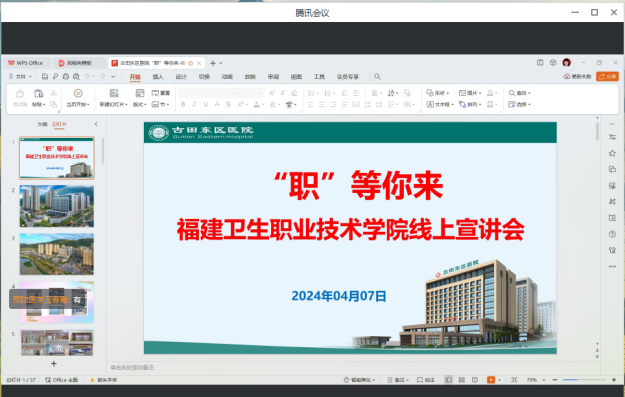Toggle reading view icon in status bar
The height and width of the screenshot is (397, 625).
(x=475, y=380)
